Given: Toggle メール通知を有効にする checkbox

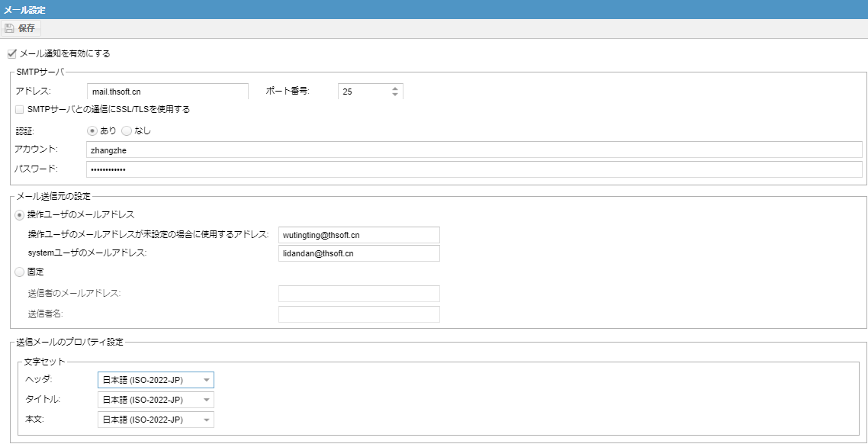Looking at the screenshot, I should coord(12,53).
